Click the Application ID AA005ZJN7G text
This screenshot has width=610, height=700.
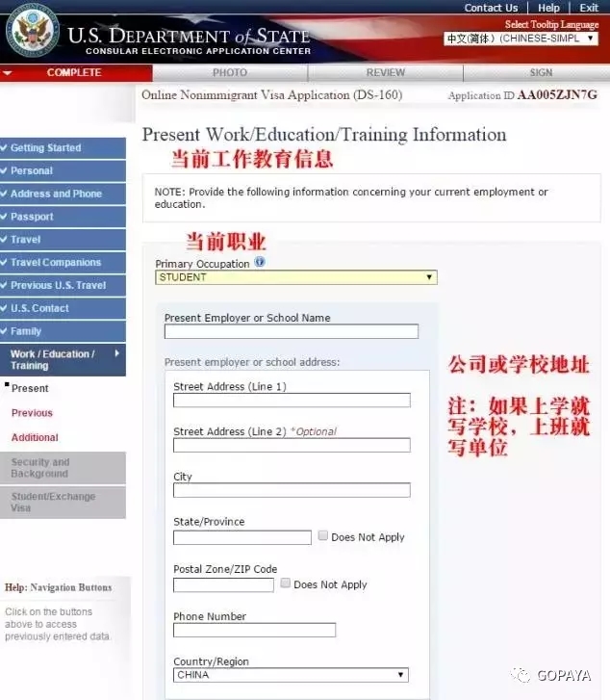click(x=522, y=95)
